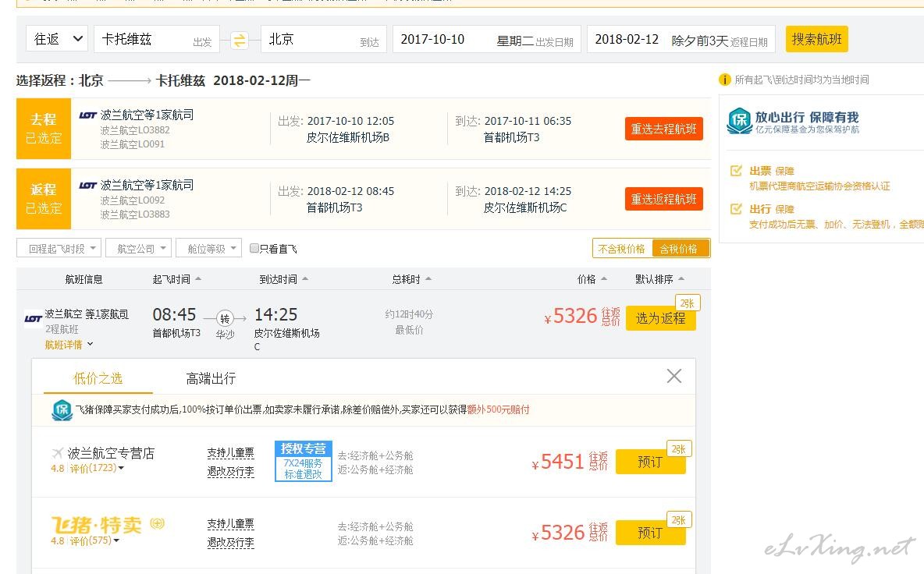The width and height of the screenshot is (924, 574).
Task: Expand ratings for 波兰航空专营店 评价(1723)
Action: [96, 469]
